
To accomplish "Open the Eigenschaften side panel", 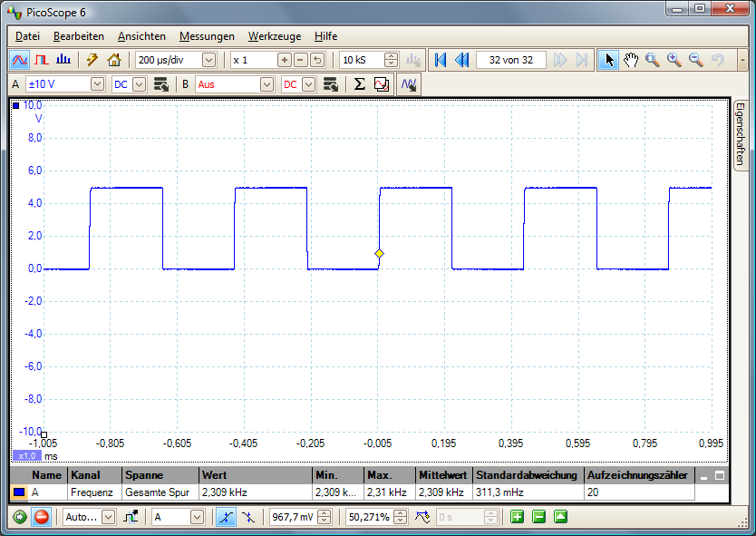I will coord(740,134).
